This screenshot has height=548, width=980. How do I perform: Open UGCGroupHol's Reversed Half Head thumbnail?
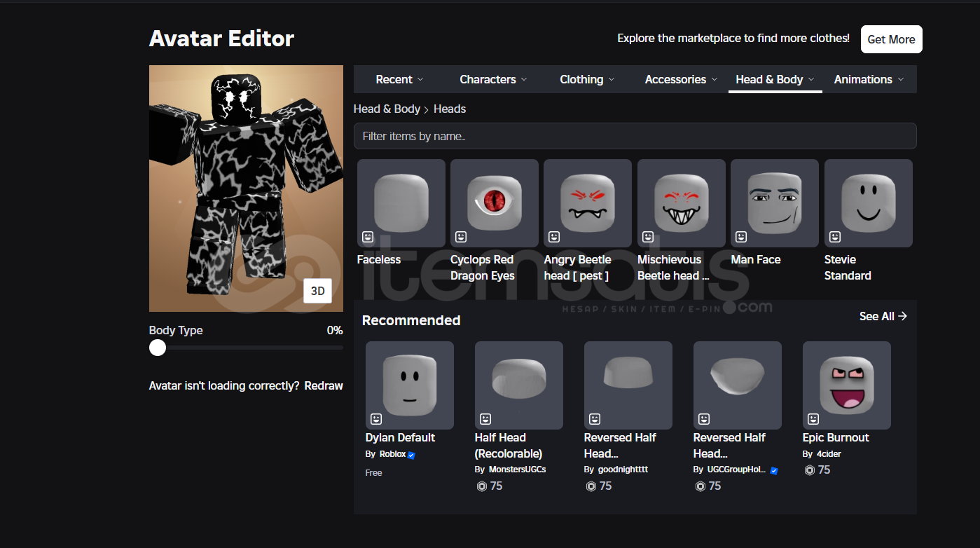pyautogui.click(x=738, y=385)
